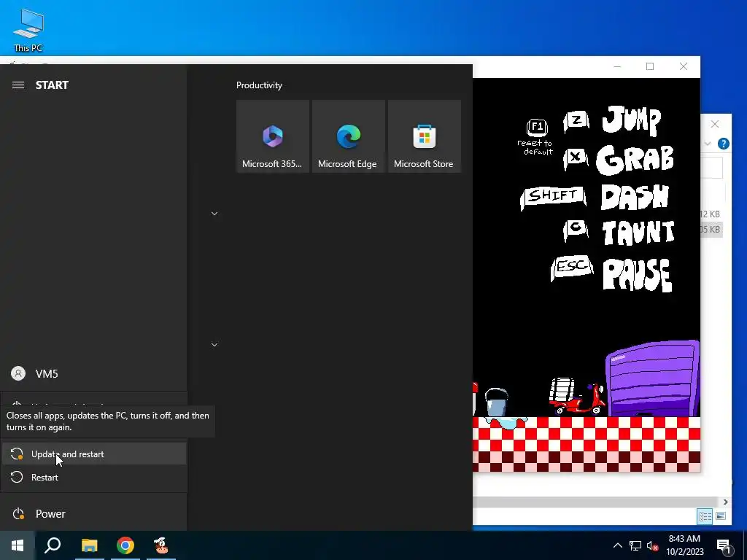Show hidden system tray icons

[617, 545]
